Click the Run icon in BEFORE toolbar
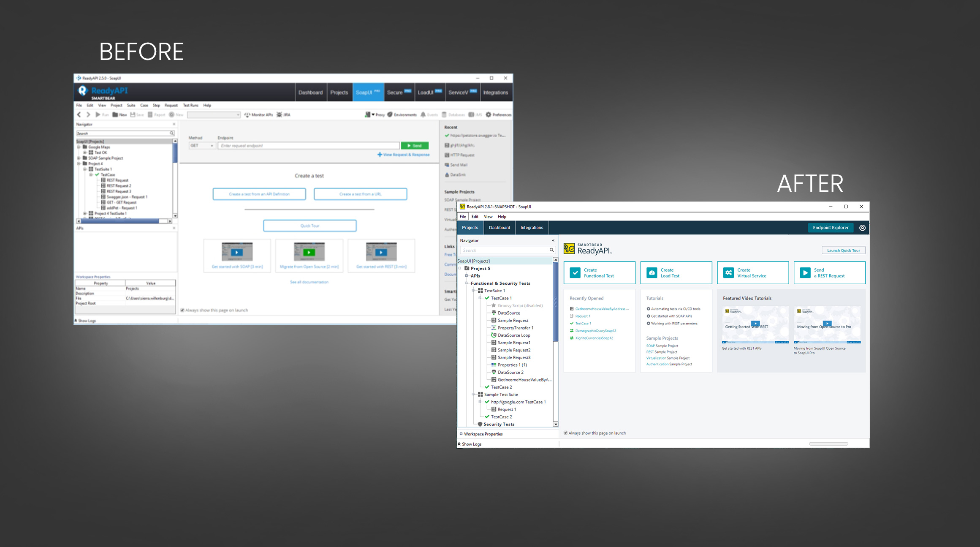 coord(98,114)
